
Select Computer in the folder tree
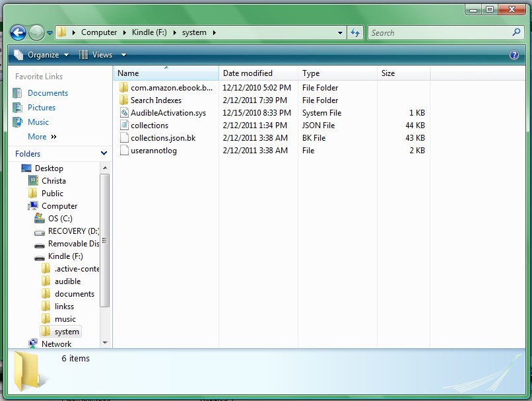pyautogui.click(x=59, y=206)
